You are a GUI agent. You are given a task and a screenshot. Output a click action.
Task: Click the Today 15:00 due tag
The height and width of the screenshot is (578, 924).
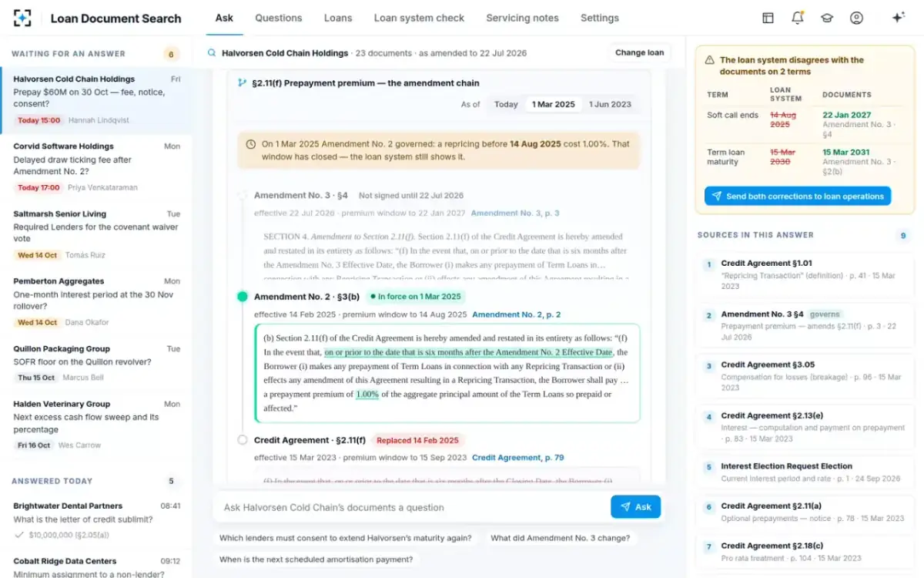pos(39,120)
